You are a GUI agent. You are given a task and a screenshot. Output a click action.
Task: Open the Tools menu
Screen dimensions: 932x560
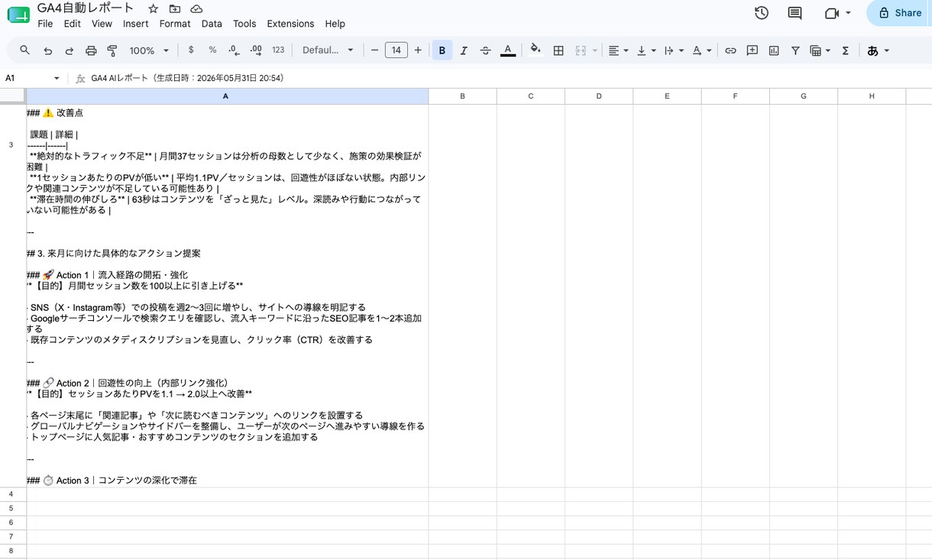pos(244,24)
